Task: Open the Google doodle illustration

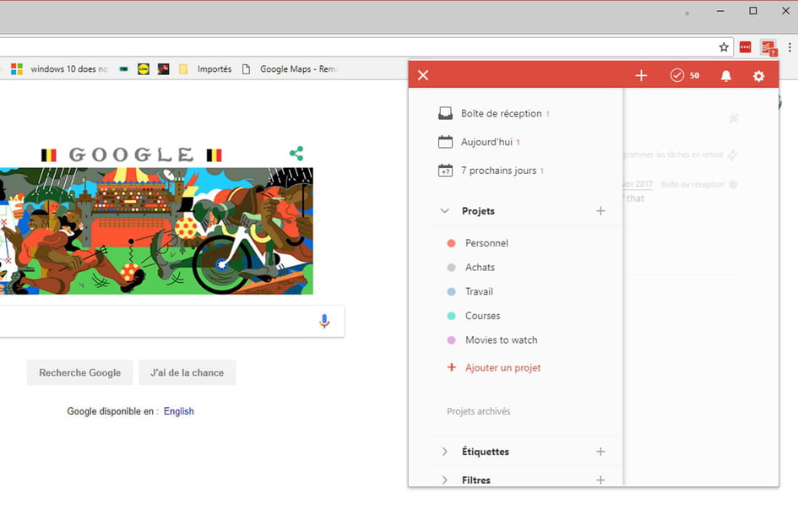Action: [x=156, y=231]
